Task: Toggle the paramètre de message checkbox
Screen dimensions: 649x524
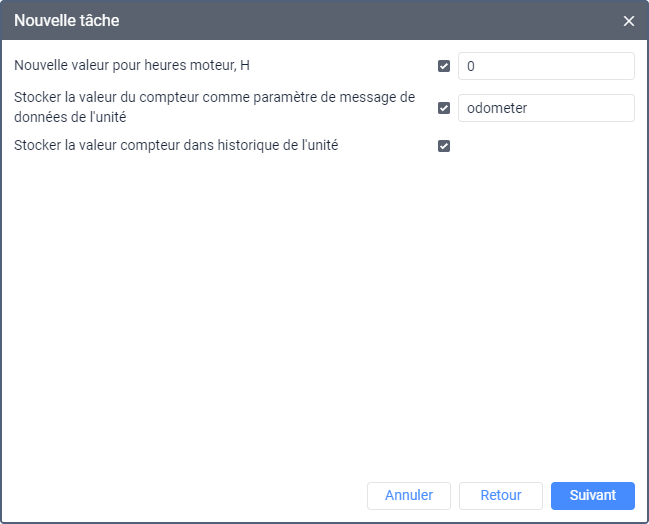Action: click(444, 108)
